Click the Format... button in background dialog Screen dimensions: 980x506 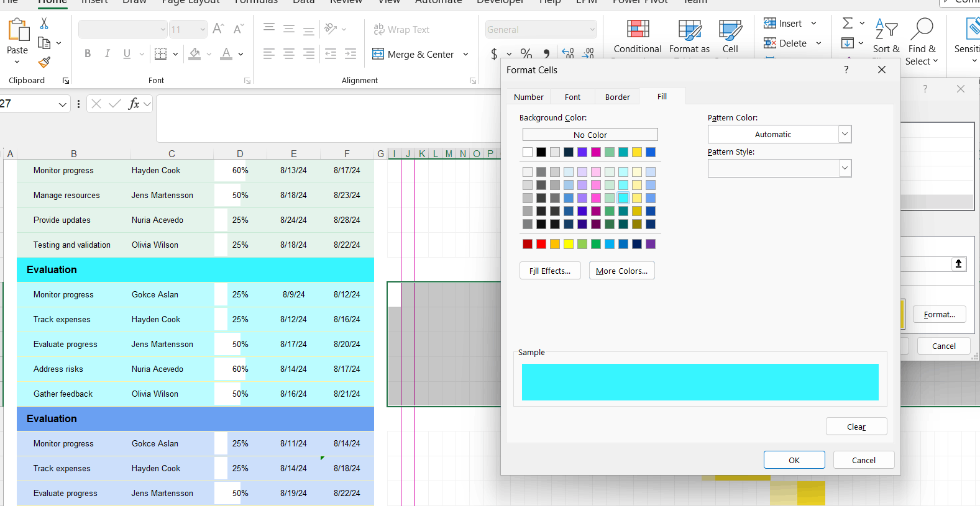940,315
